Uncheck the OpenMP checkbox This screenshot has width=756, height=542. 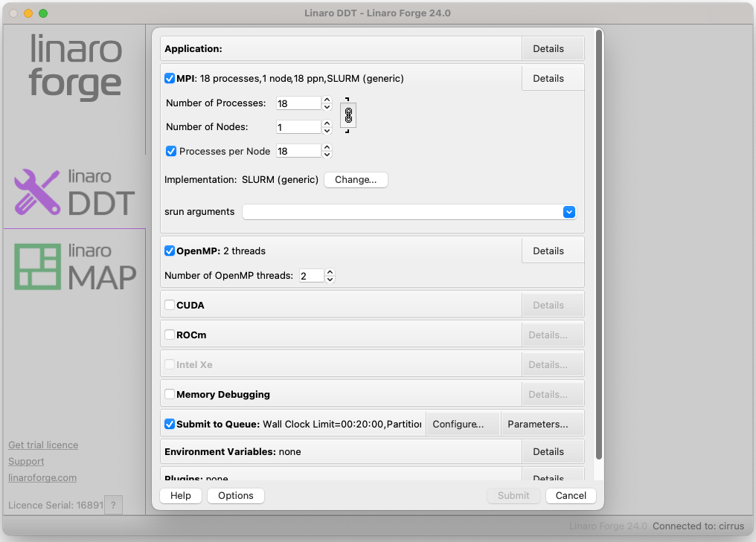[170, 251]
